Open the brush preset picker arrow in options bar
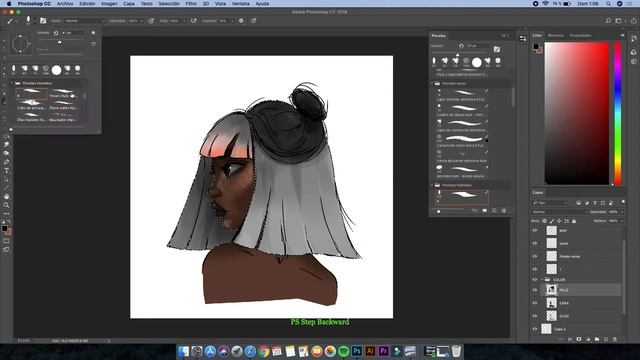640x360 pixels. [34, 20]
